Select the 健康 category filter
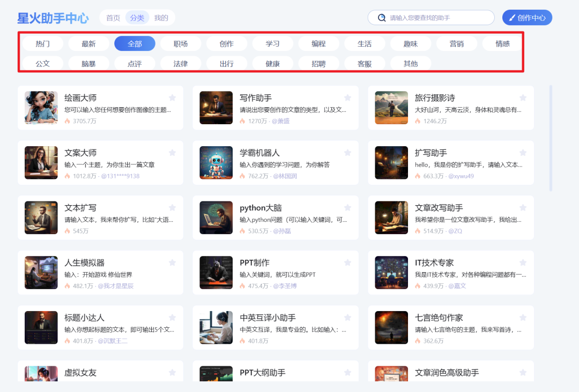 pyautogui.click(x=272, y=63)
